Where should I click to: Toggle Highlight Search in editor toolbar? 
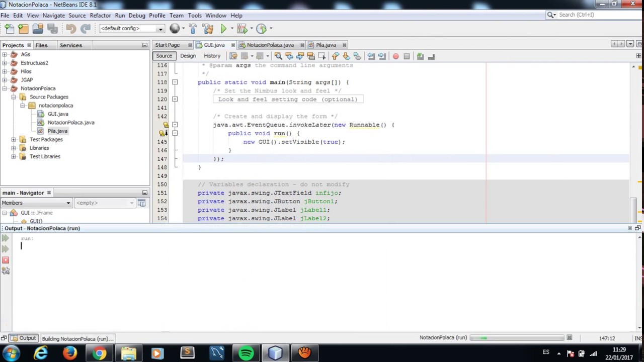tap(311, 56)
